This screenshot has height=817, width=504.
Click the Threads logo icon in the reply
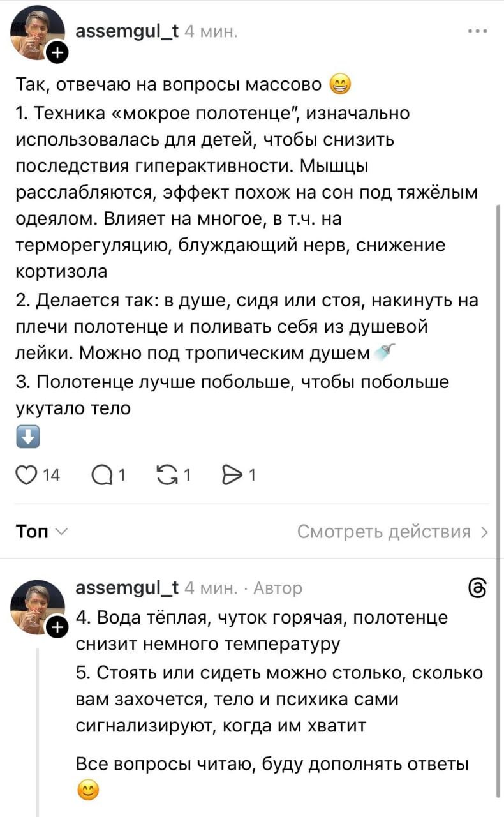click(478, 587)
